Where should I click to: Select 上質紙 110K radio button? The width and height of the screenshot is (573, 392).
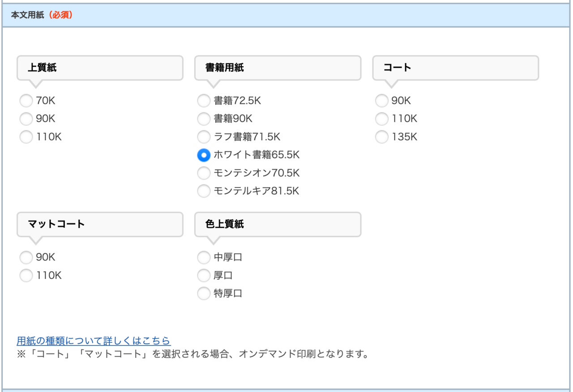pyautogui.click(x=26, y=137)
